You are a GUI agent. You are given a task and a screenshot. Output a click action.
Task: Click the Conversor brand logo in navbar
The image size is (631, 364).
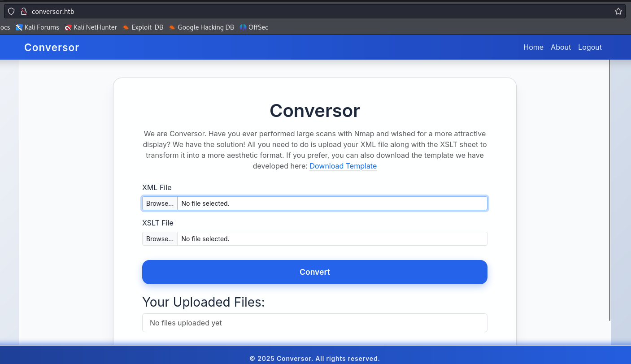click(x=52, y=48)
